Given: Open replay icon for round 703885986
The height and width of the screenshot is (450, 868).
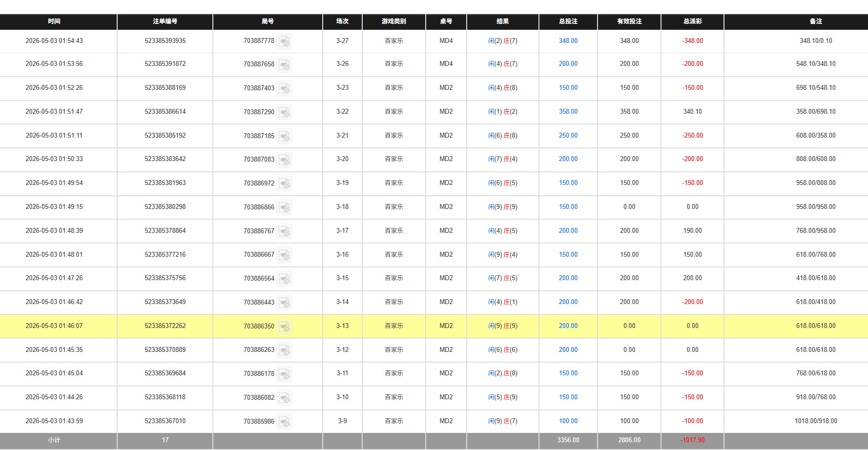Looking at the screenshot, I should pyautogui.click(x=285, y=422).
